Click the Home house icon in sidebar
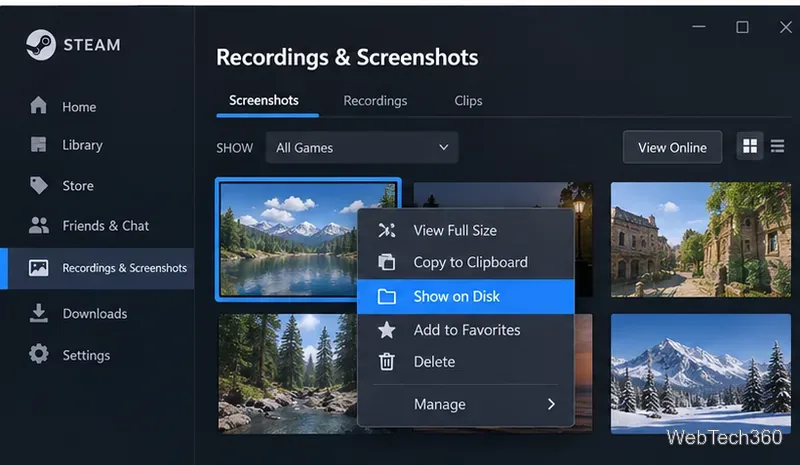Screen dimensions: 800x465 pyautogui.click(x=38, y=106)
